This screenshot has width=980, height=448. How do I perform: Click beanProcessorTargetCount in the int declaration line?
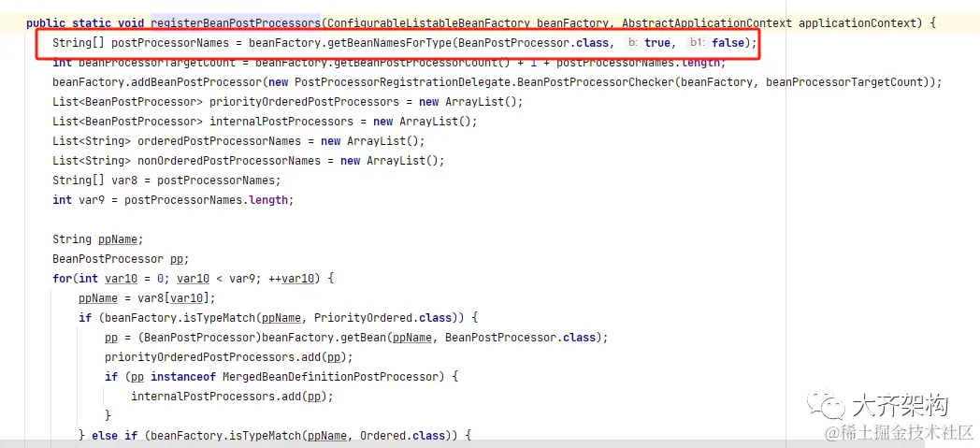pyautogui.click(x=157, y=63)
